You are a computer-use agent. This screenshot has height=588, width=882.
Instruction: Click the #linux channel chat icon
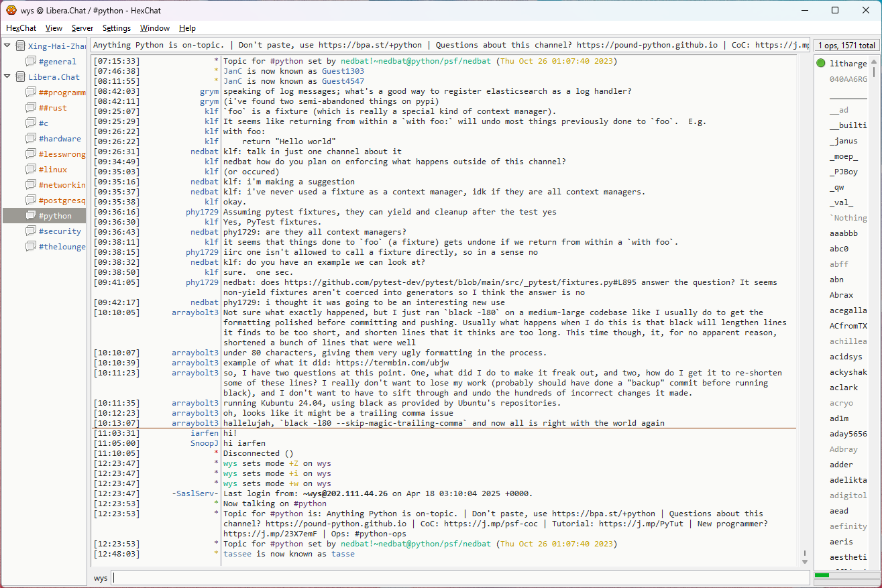(31, 170)
